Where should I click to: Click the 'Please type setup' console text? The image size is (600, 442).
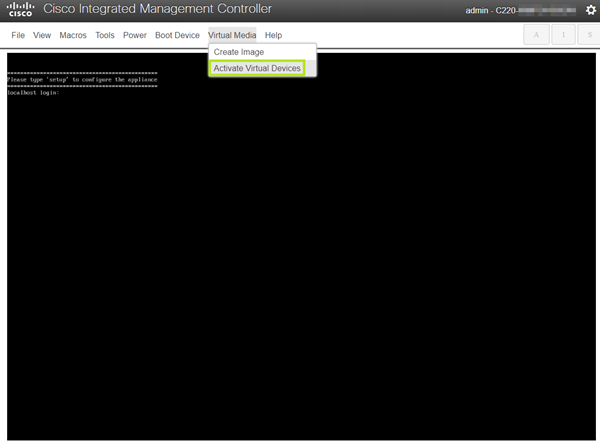(82, 80)
